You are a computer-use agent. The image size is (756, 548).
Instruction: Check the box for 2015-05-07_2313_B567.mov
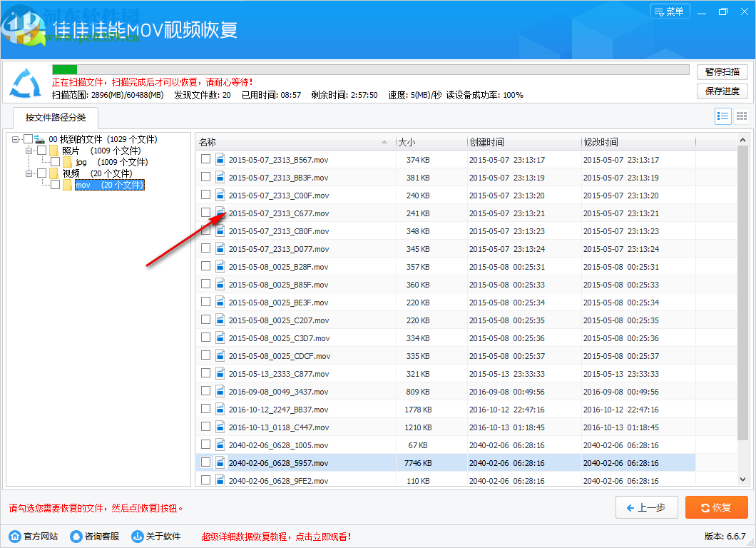coord(205,159)
